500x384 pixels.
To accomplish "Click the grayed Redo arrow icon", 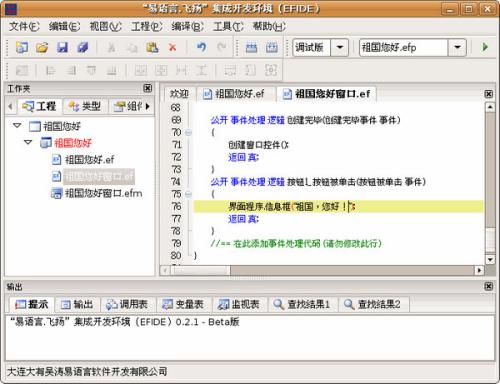I will (x=222, y=47).
